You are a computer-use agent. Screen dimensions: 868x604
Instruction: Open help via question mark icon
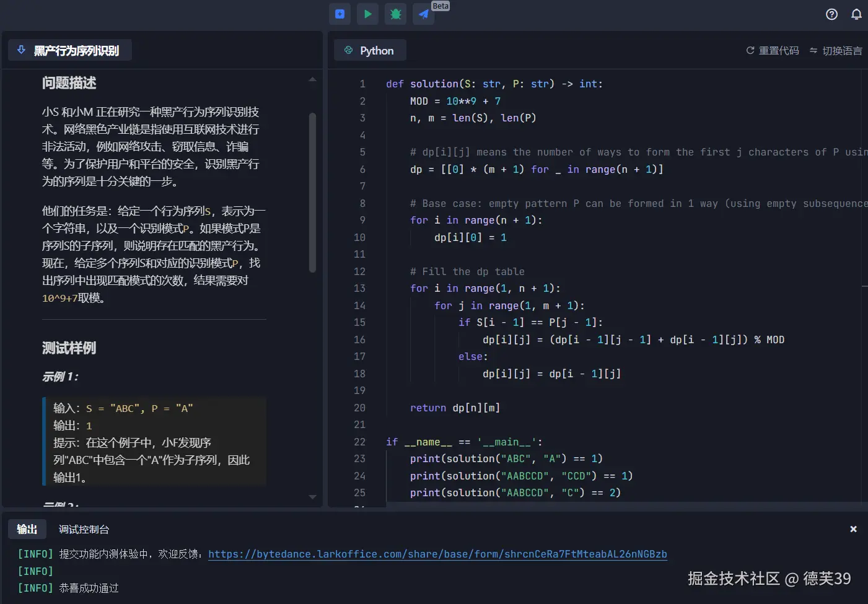(831, 14)
